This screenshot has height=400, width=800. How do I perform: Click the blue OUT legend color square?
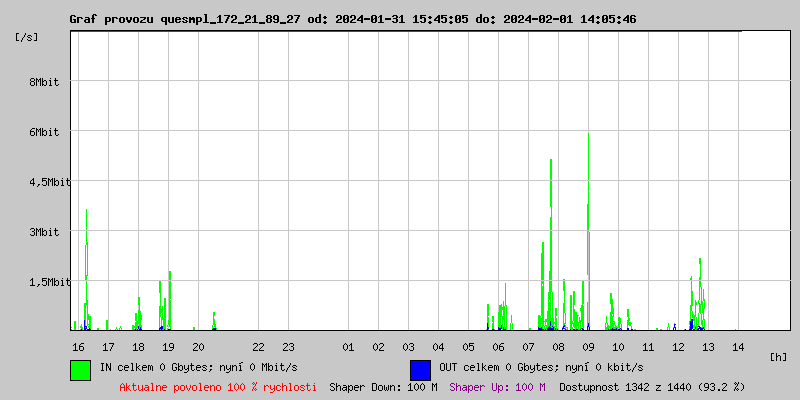point(420,369)
